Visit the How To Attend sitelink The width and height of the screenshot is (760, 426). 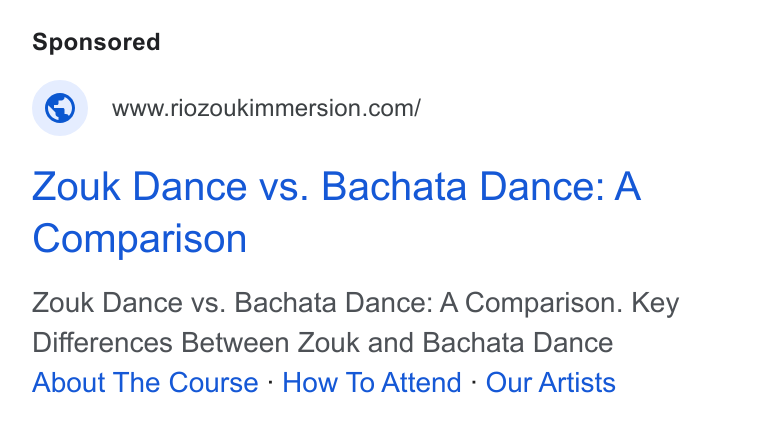(372, 382)
